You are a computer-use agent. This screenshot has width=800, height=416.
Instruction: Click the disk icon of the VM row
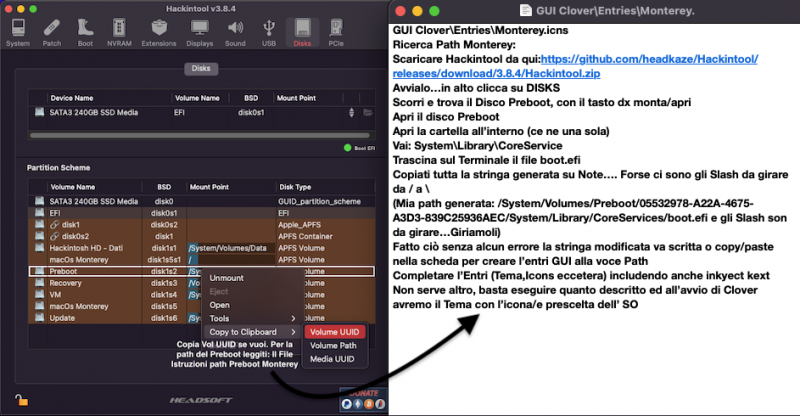tap(39, 295)
